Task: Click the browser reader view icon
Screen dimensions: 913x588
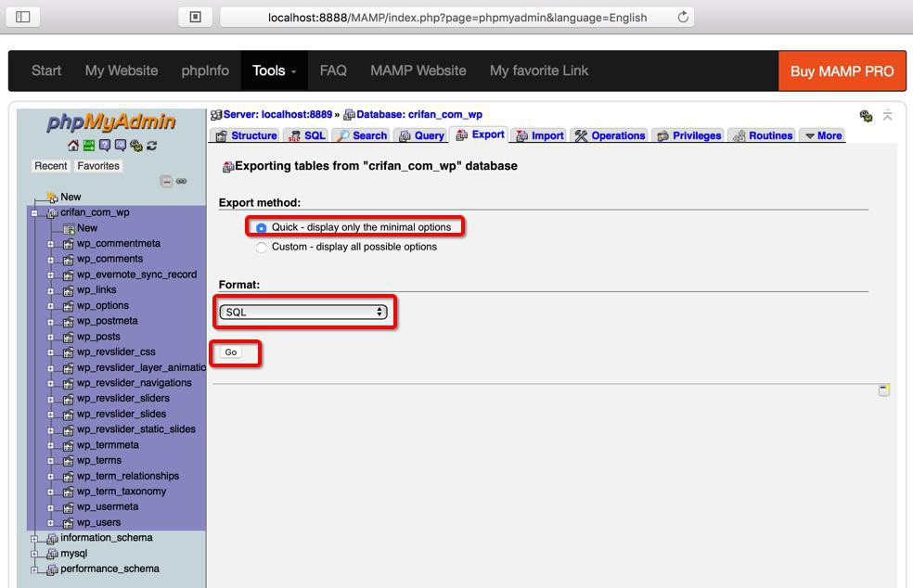Action: [x=196, y=17]
